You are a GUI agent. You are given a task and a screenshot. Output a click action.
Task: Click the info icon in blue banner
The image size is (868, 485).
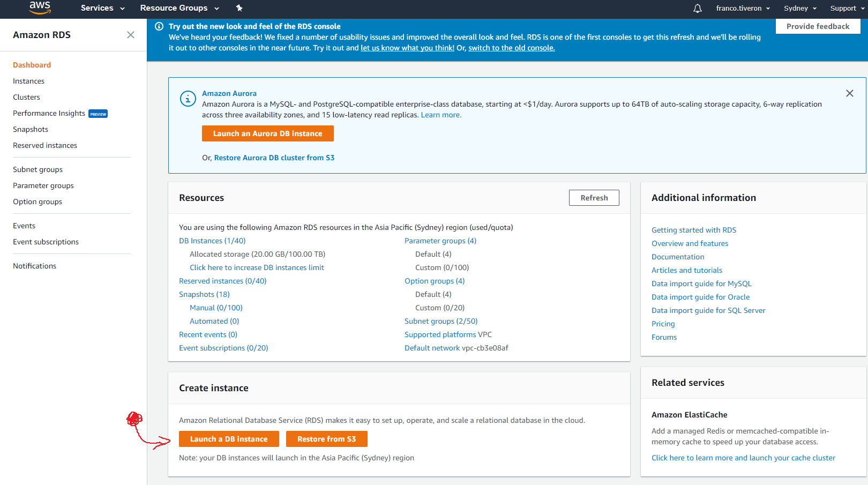click(159, 26)
